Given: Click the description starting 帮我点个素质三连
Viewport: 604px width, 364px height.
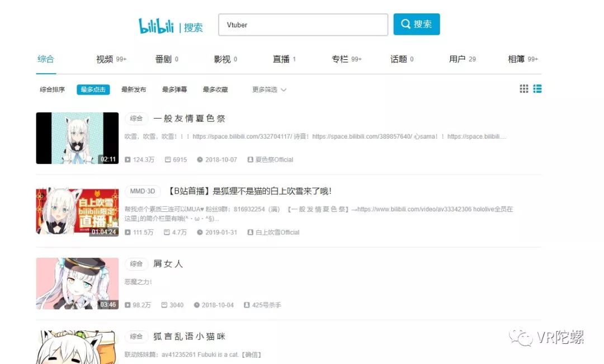Looking at the screenshot, I should tap(319, 214).
